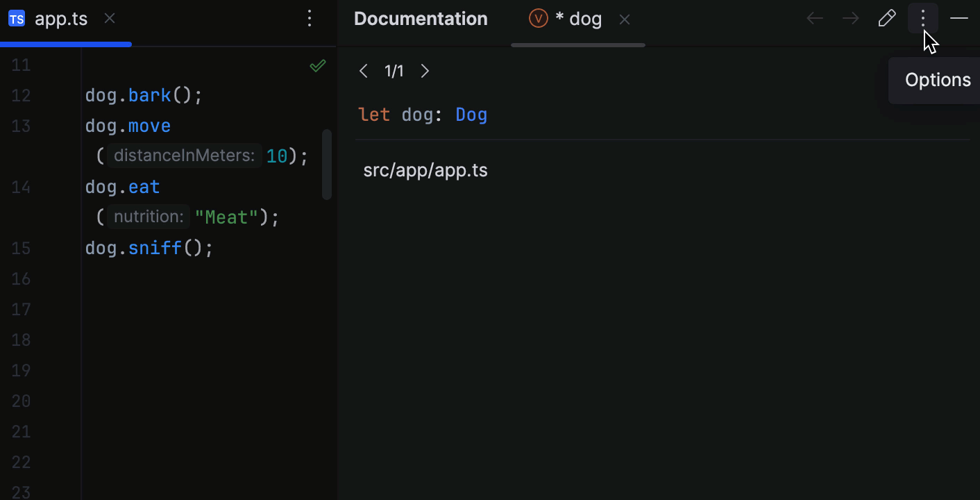980x500 pixels.
Task: Click the variable icon next to dog tab
Action: click(539, 19)
